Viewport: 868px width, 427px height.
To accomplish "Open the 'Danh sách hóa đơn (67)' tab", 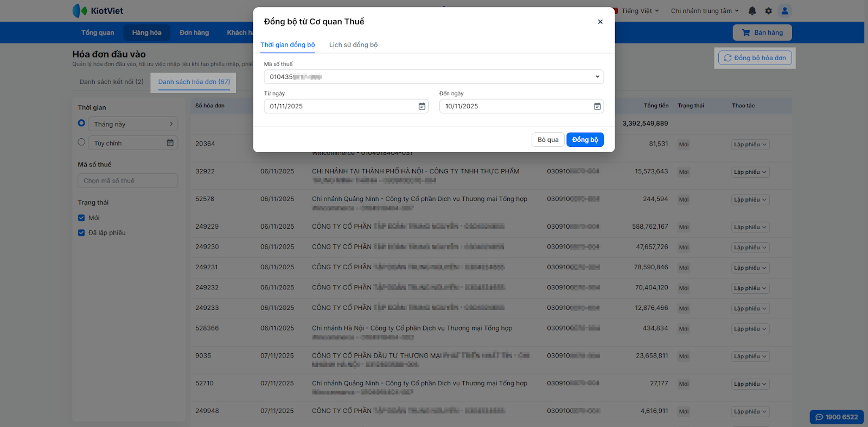I will pyautogui.click(x=194, y=82).
